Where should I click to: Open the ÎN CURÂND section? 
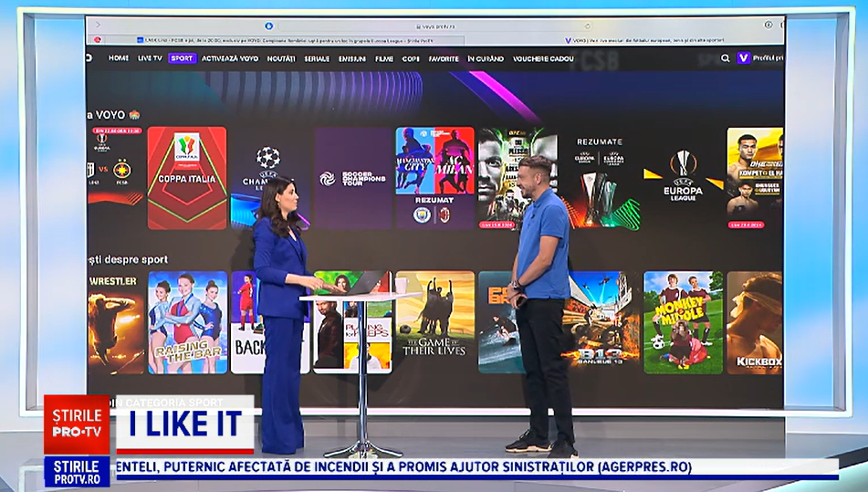[x=486, y=58]
